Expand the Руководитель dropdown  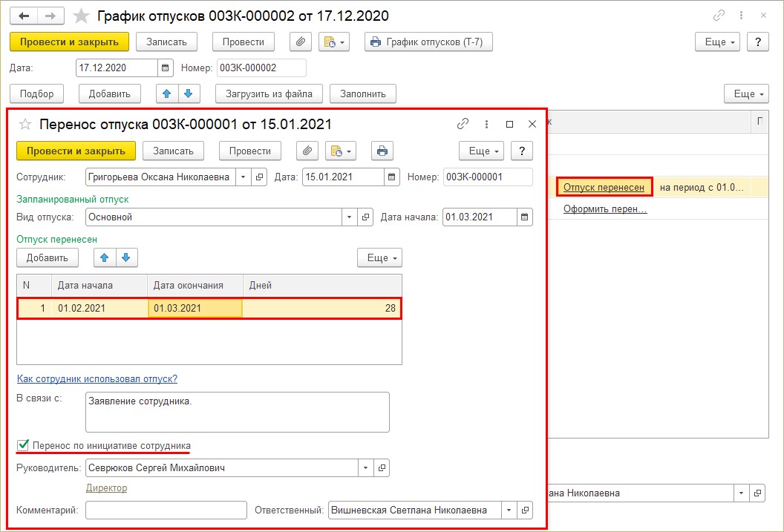366,468
